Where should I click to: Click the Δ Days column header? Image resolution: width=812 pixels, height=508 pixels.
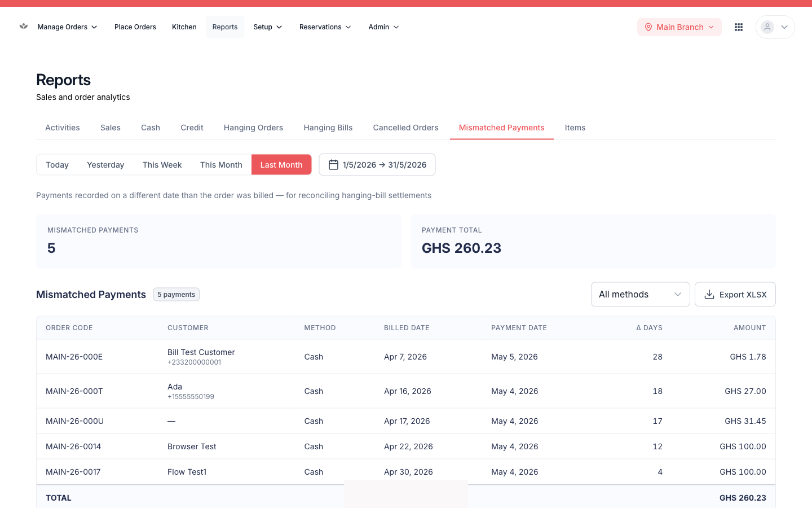tap(649, 328)
